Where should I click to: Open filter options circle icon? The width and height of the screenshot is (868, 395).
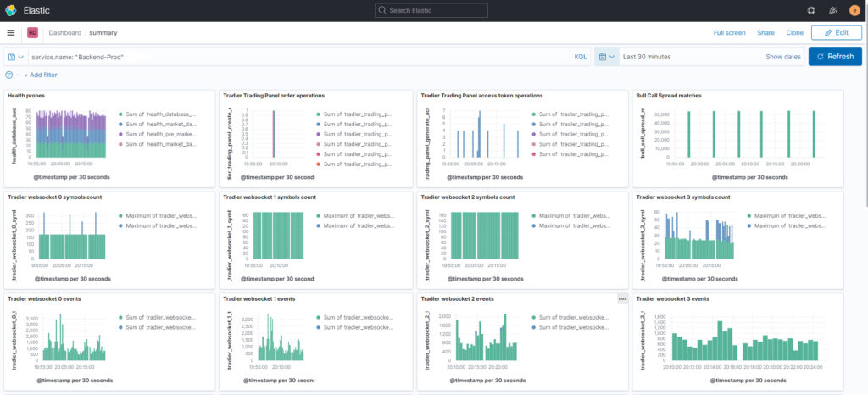coord(8,75)
